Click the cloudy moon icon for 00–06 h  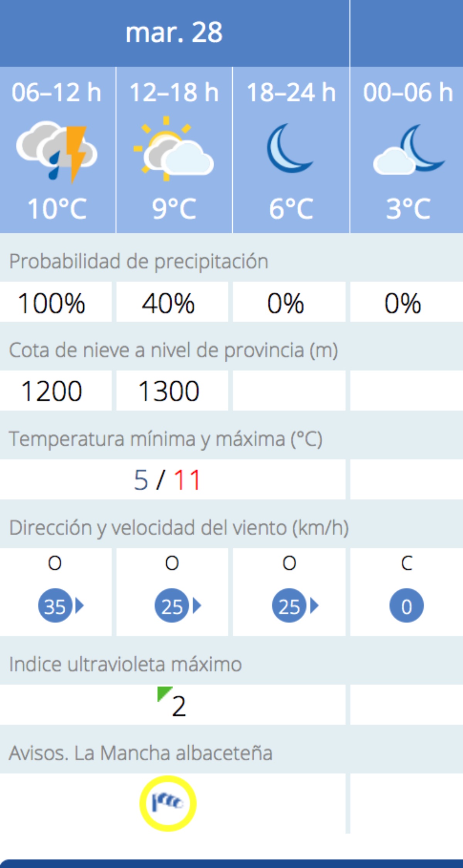pyautogui.click(x=409, y=149)
